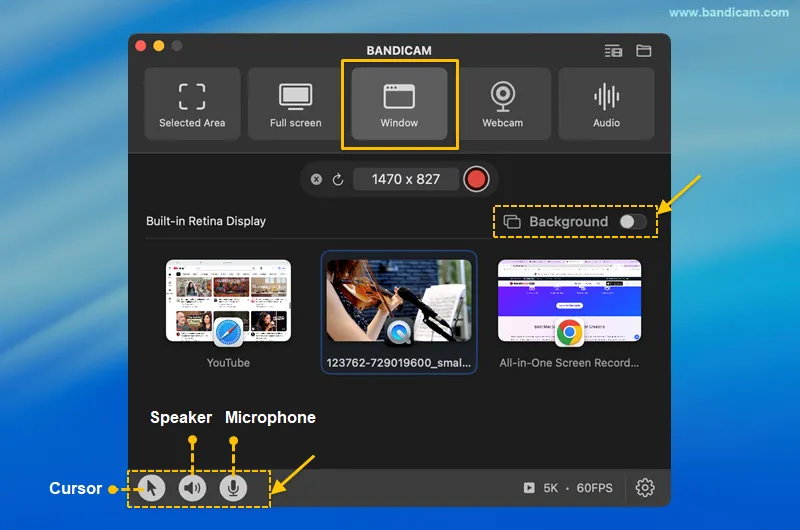This screenshot has width=800, height=530.
Task: Open the 5K 60FPS video settings
Action: pyautogui.click(x=568, y=488)
